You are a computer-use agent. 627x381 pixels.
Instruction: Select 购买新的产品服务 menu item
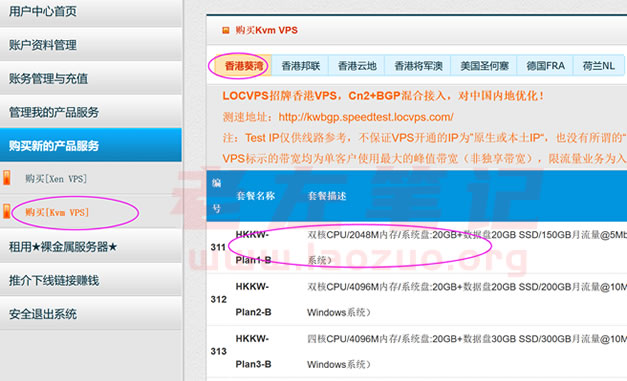[x=91, y=145]
